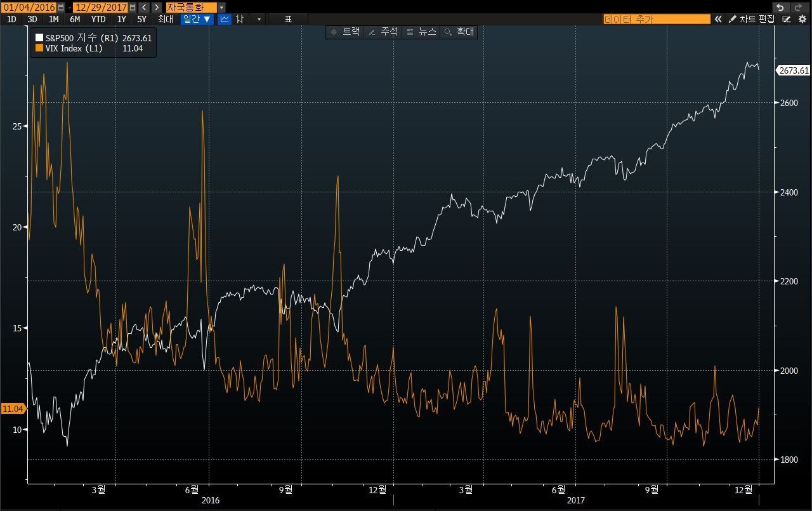812x511 pixels.
Task: Open the annotation edit icon beside settings
Action: tap(787, 19)
